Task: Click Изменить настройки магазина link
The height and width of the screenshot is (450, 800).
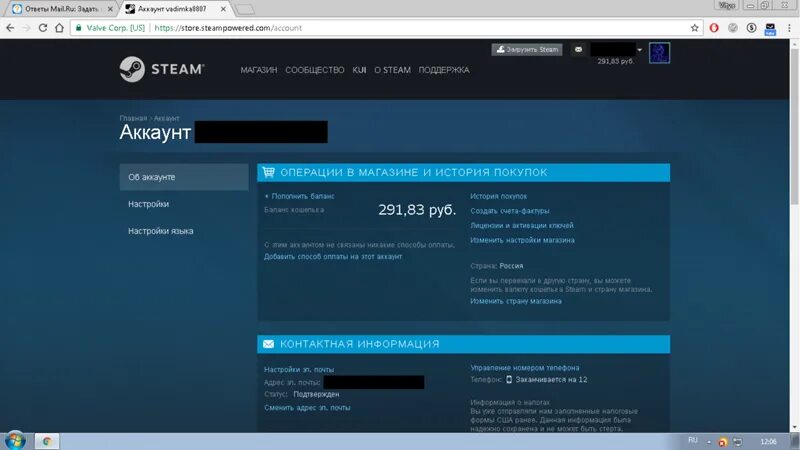Action: [x=522, y=240]
